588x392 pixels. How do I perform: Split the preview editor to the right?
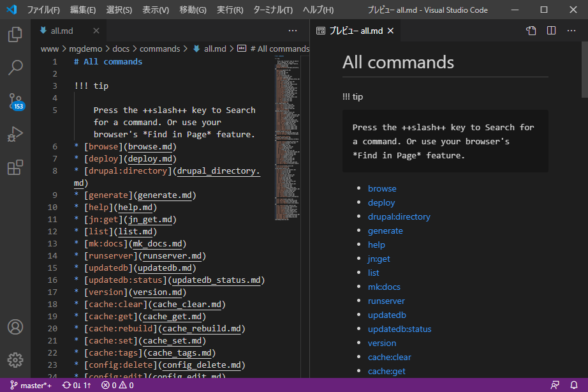point(552,31)
